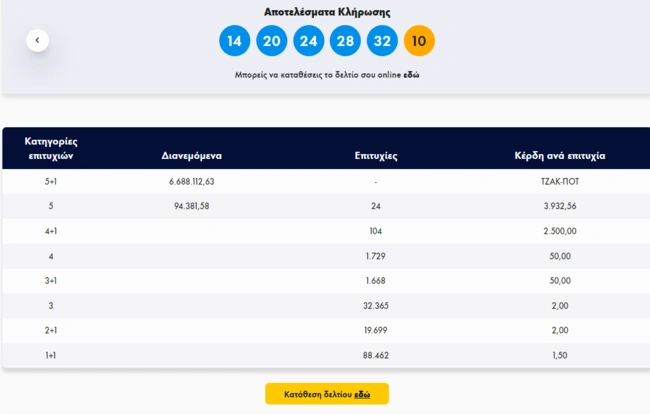The height and width of the screenshot is (414, 650).
Task: Select the 1+1 category row
Action: coord(50,355)
